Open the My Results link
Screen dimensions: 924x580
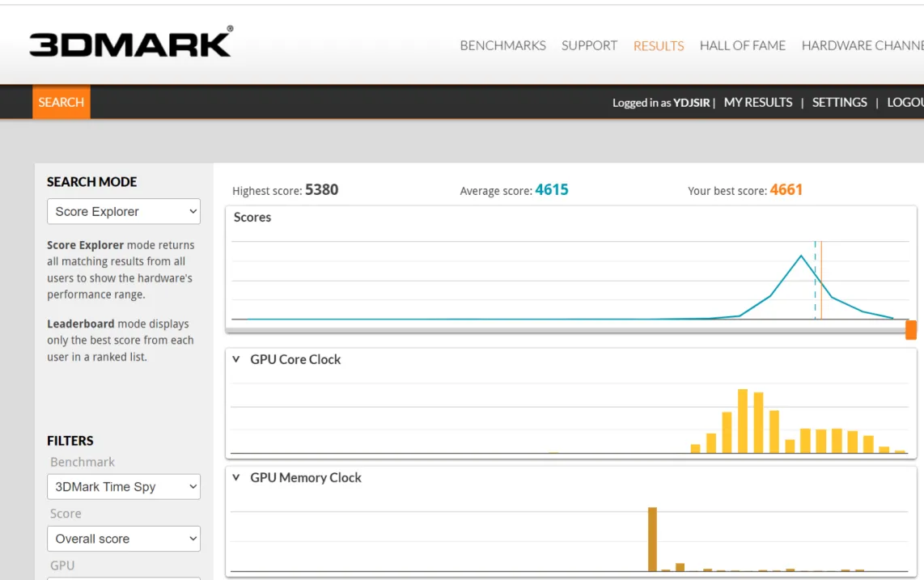tap(758, 103)
